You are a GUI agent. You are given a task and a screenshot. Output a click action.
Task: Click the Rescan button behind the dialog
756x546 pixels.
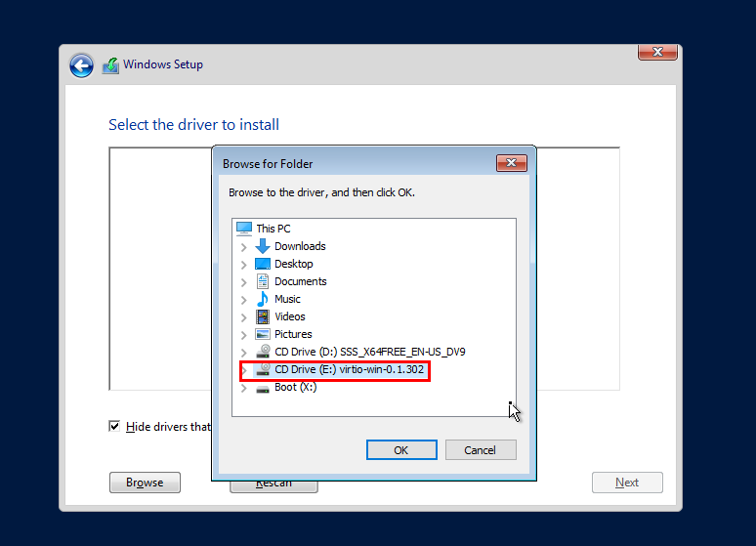[x=273, y=486]
